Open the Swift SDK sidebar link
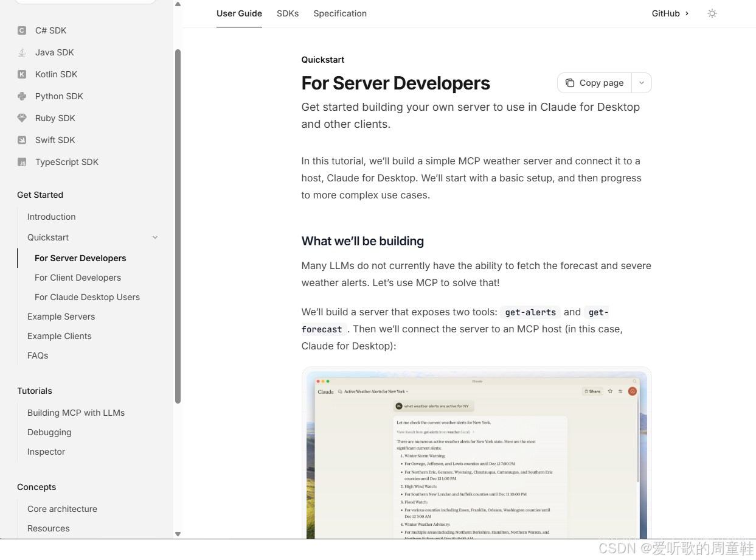The height and width of the screenshot is (560, 756). point(55,140)
